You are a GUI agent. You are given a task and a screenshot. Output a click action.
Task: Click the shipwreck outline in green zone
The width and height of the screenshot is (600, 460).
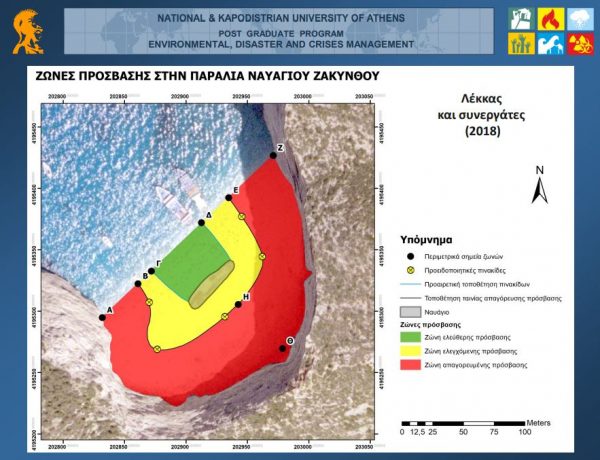coord(212,286)
